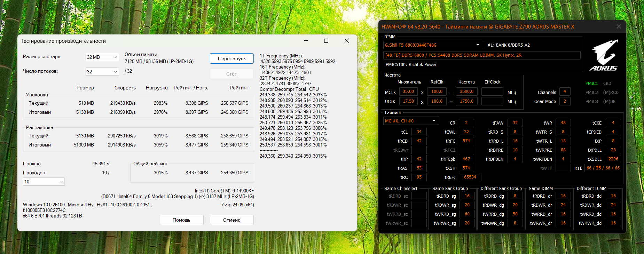Click the tRP timing value

click(x=419, y=159)
